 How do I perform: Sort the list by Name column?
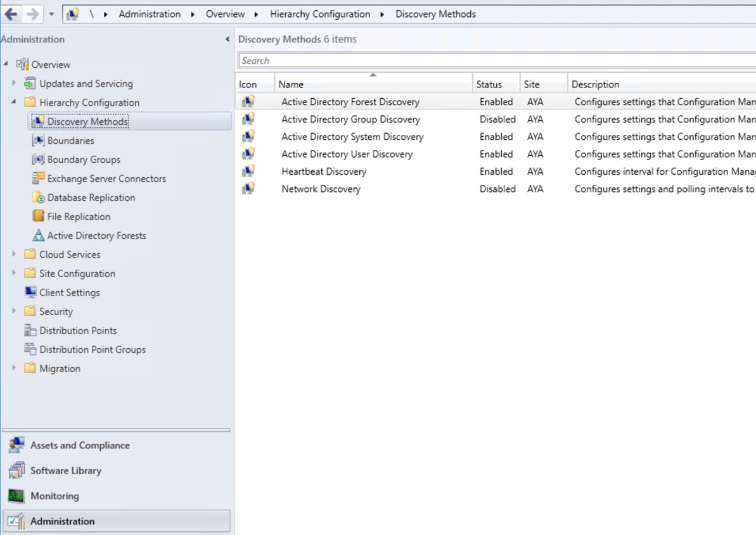[x=373, y=82]
